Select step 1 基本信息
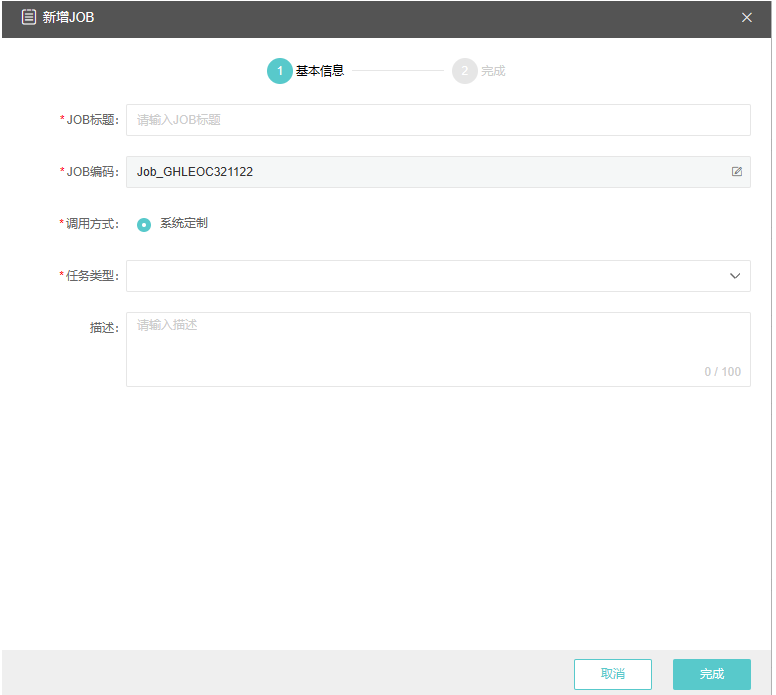This screenshot has height=695, width=776. 305,71
